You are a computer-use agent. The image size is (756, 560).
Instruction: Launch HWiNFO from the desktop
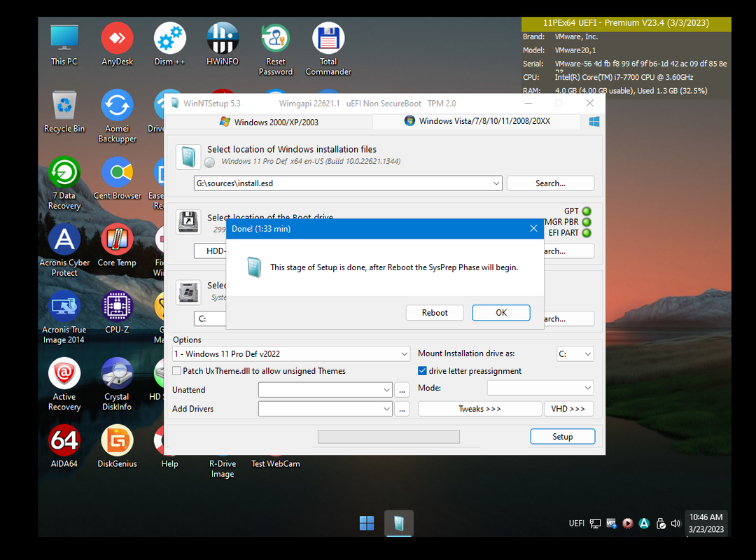coord(223,45)
